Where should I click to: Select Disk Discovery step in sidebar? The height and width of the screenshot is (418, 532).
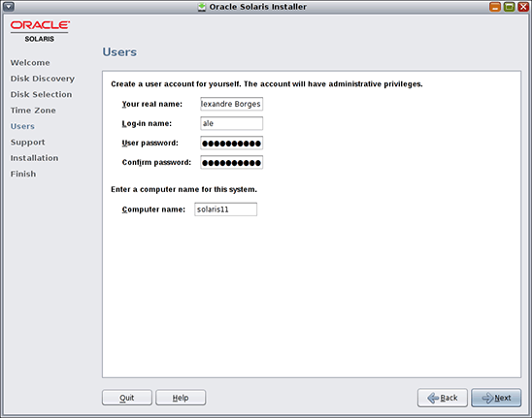point(43,79)
